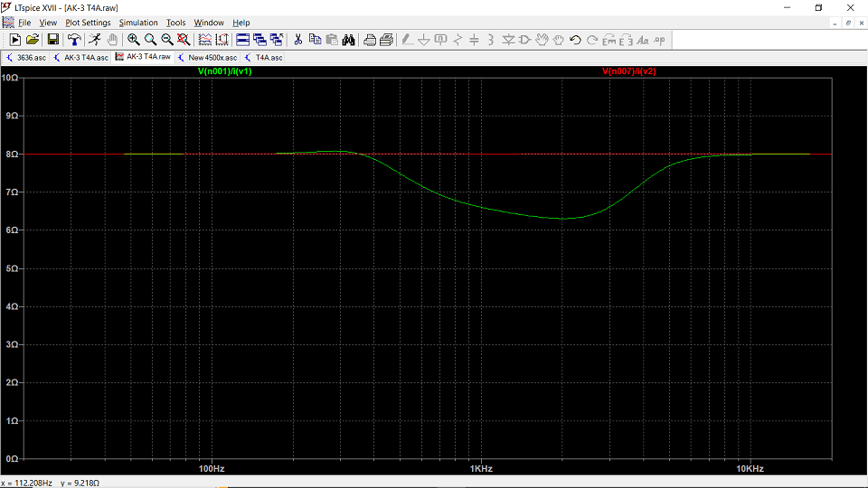
Task: Click the Text Aa icon
Action: [x=643, y=40]
